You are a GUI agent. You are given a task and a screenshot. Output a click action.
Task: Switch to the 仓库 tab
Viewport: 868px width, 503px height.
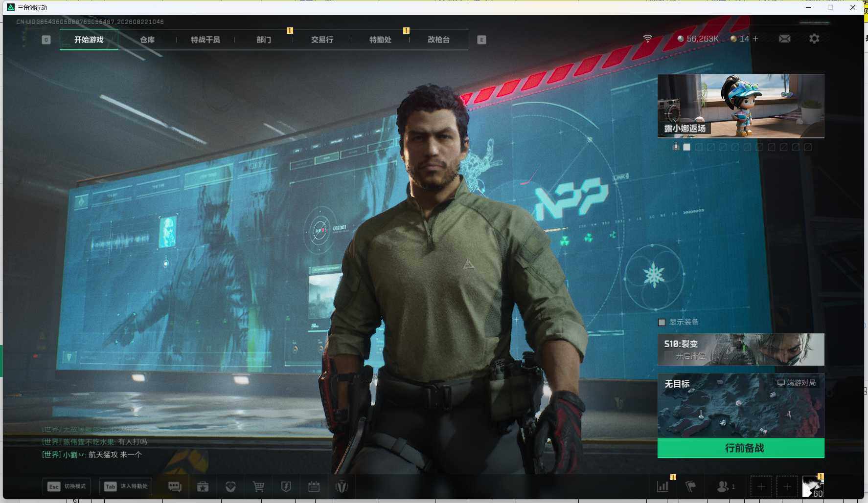(x=147, y=40)
